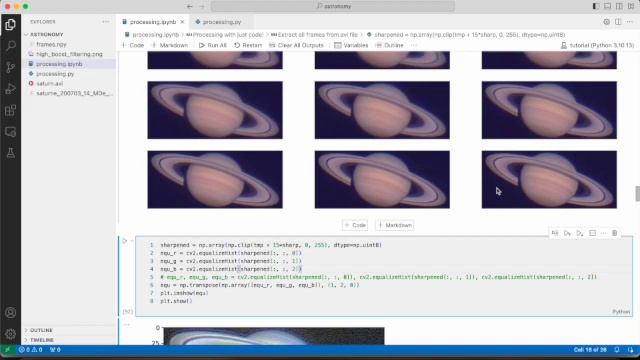Screen dimensions: 640x360
Task: Open Customize Layout icon
Action: tap(631, 6)
